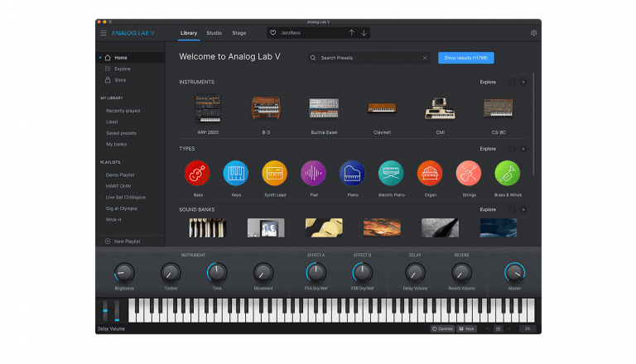The image size is (636, 364).
Task: Choose the Electric Piano type icon
Action: (x=391, y=173)
